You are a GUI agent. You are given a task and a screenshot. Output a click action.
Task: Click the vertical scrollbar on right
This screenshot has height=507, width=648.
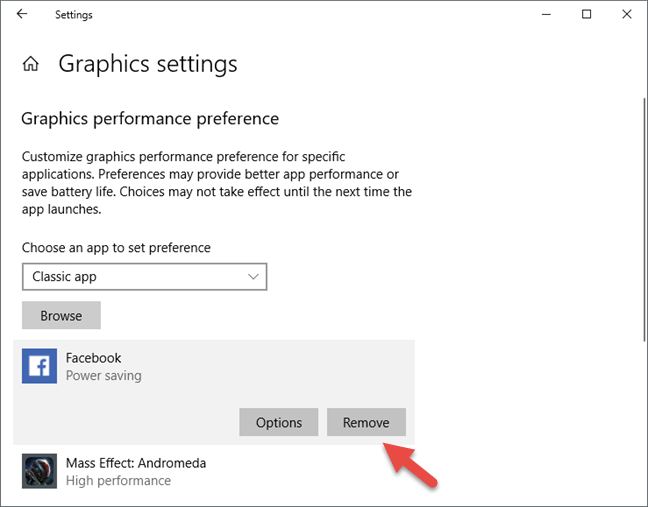(x=644, y=219)
